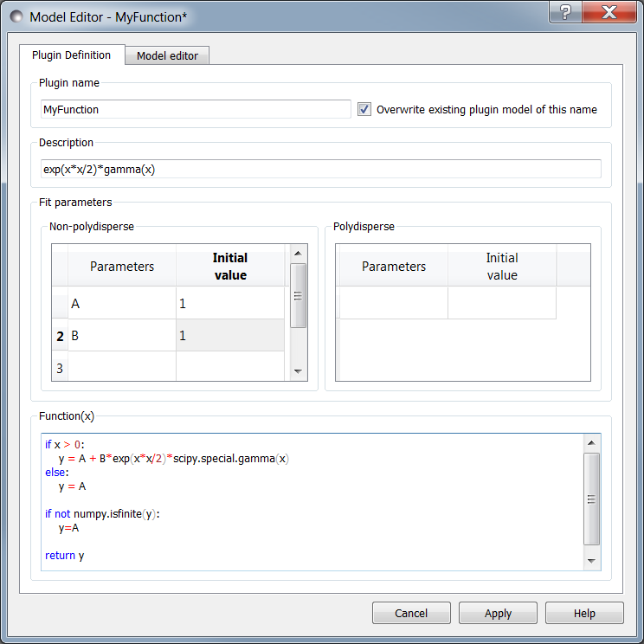Viewport: 644px width, 644px height.
Task: Click Apply to save the plugin model
Action: click(x=498, y=613)
